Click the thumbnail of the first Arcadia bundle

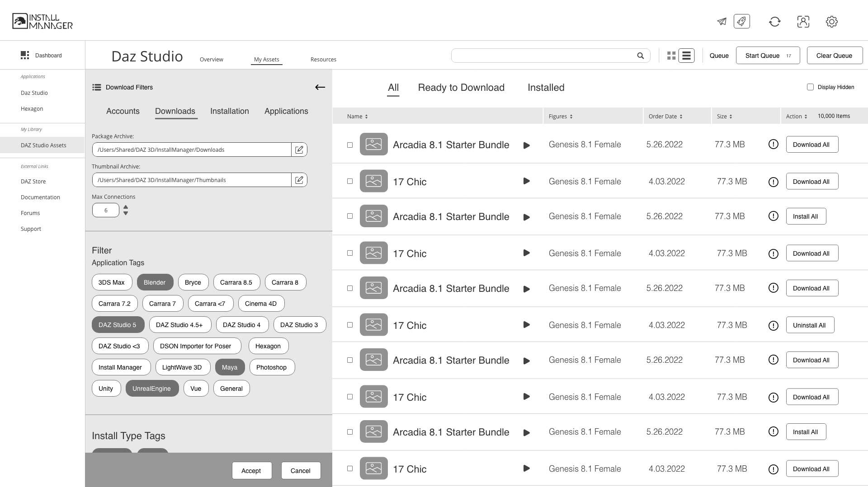point(373,144)
